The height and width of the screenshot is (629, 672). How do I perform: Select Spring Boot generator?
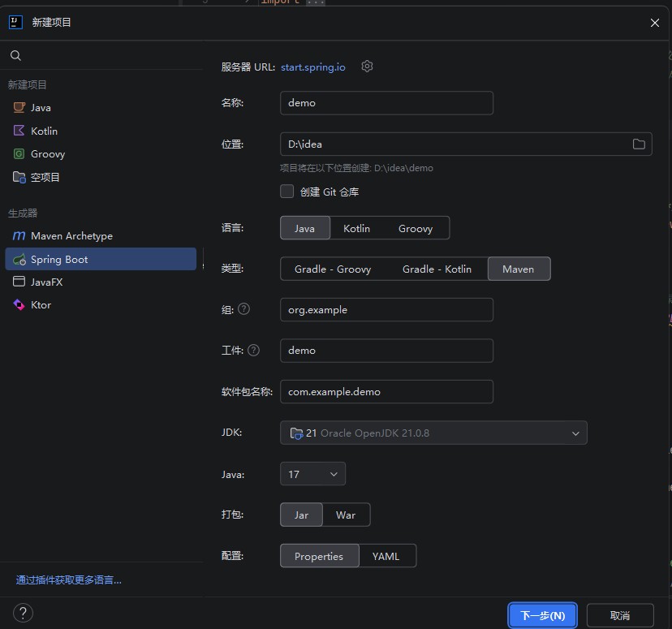pos(101,259)
